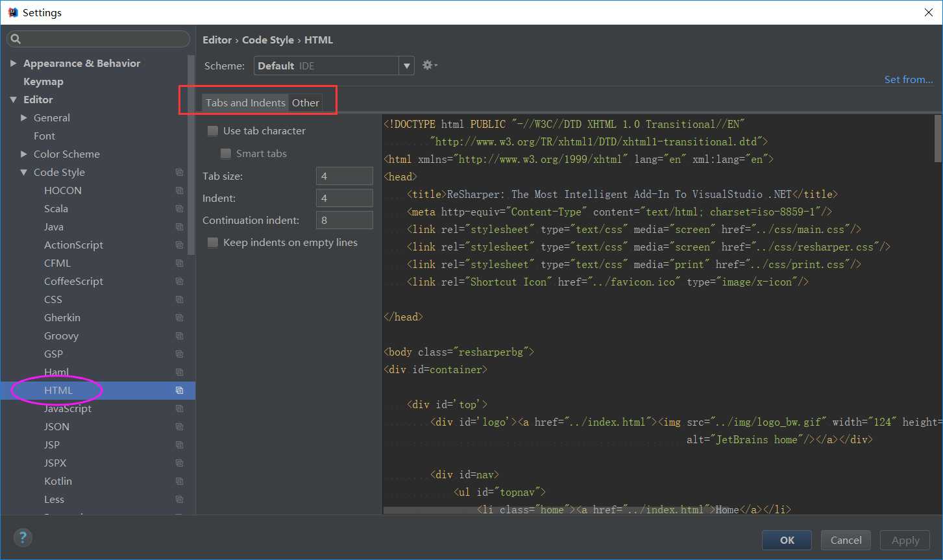Click the copy-settings icon beside CFML

[x=179, y=263]
